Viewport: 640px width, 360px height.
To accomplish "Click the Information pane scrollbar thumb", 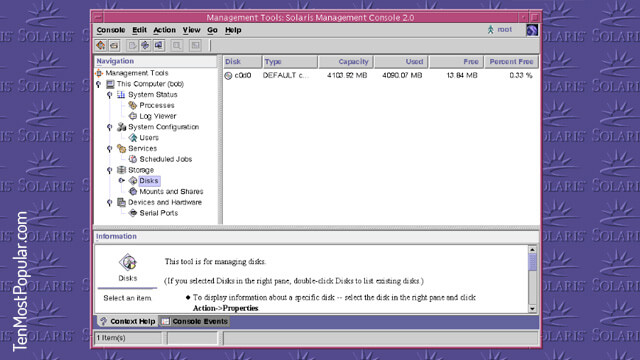I will [532, 262].
